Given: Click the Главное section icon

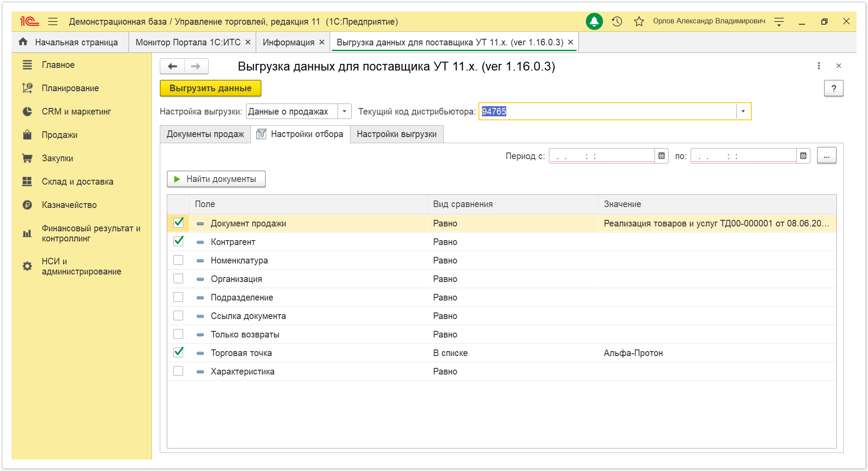Looking at the screenshot, I should [27, 65].
